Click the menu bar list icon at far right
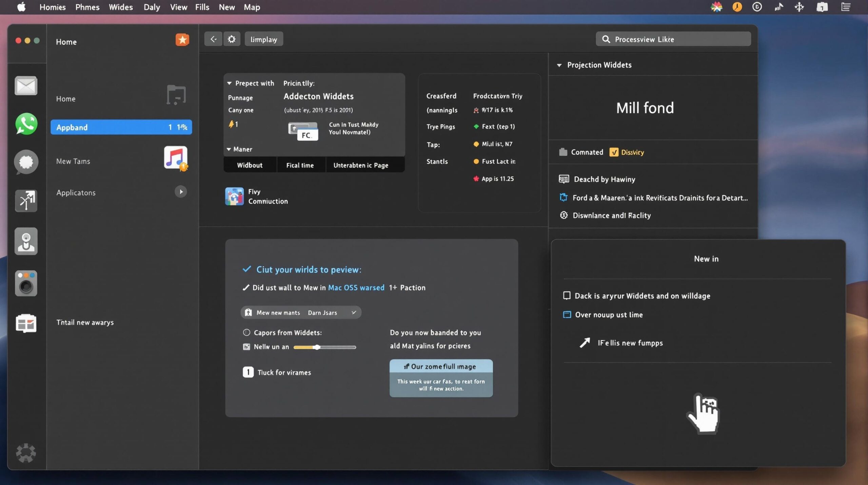The width and height of the screenshot is (868, 485). (846, 7)
